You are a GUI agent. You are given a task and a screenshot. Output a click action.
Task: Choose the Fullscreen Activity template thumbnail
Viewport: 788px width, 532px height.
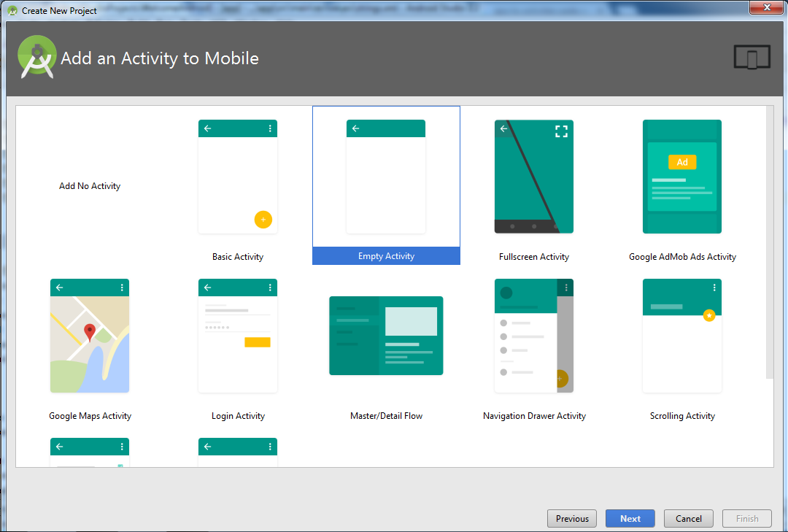[x=533, y=177]
